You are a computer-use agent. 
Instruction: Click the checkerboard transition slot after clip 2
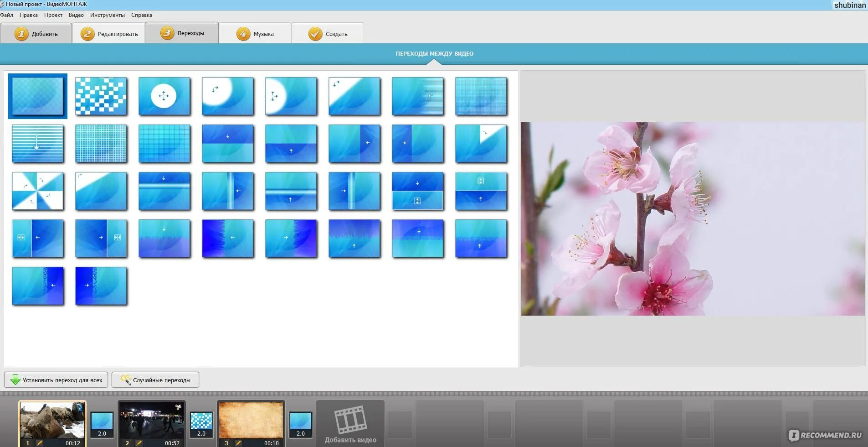[x=201, y=425]
